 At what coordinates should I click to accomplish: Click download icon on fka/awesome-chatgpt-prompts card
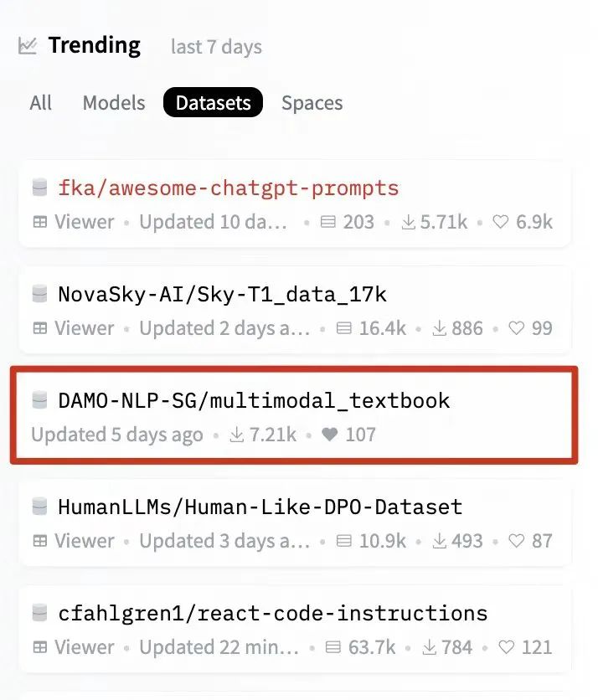pos(410,223)
